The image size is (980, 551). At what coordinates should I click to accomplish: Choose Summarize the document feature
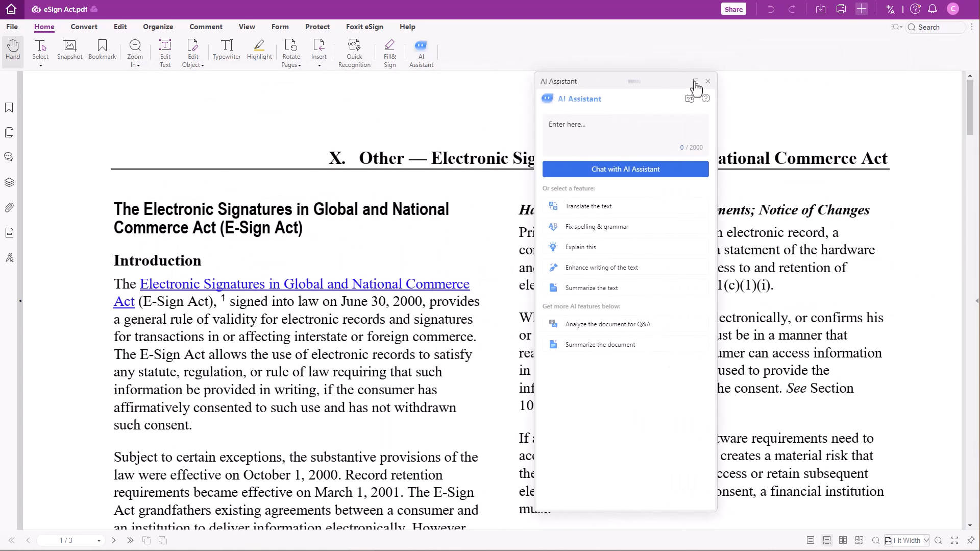click(x=625, y=345)
